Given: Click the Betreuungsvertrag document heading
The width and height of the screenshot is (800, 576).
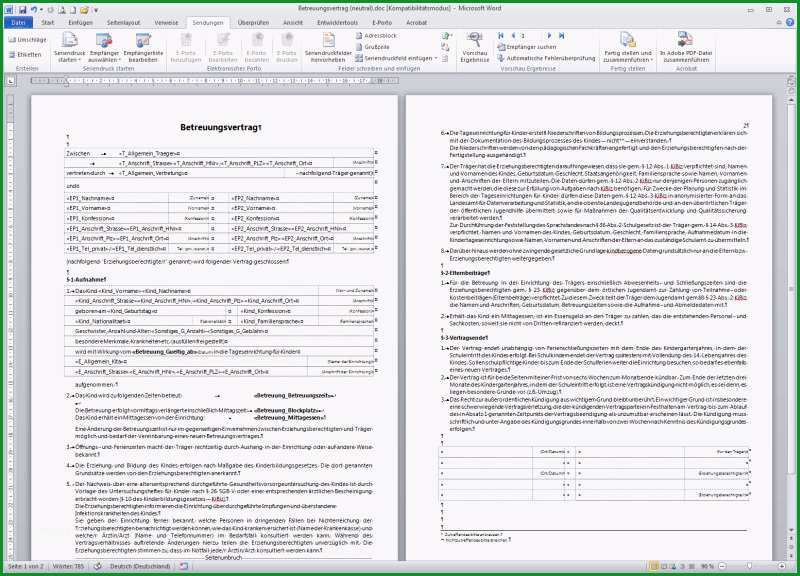Looking at the screenshot, I should (x=220, y=127).
